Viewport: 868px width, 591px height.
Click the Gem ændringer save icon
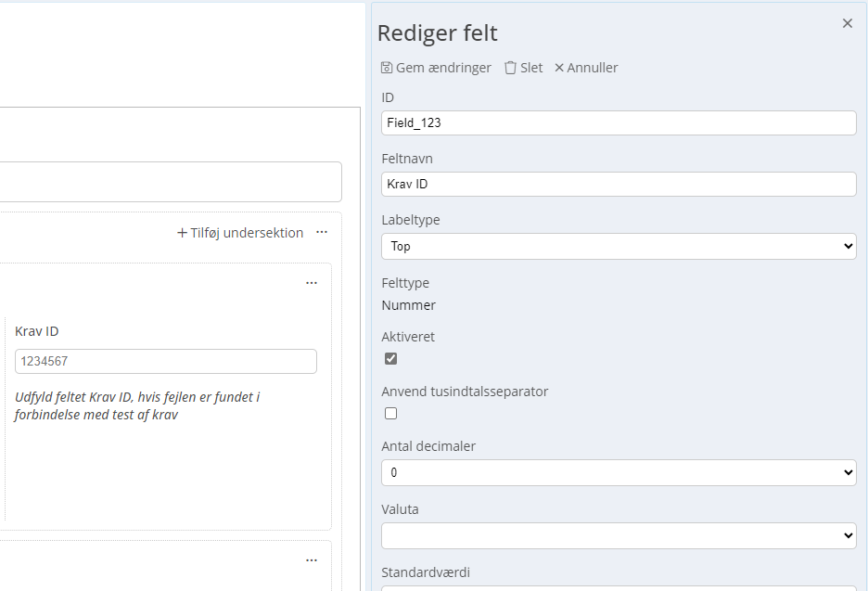[x=387, y=68]
